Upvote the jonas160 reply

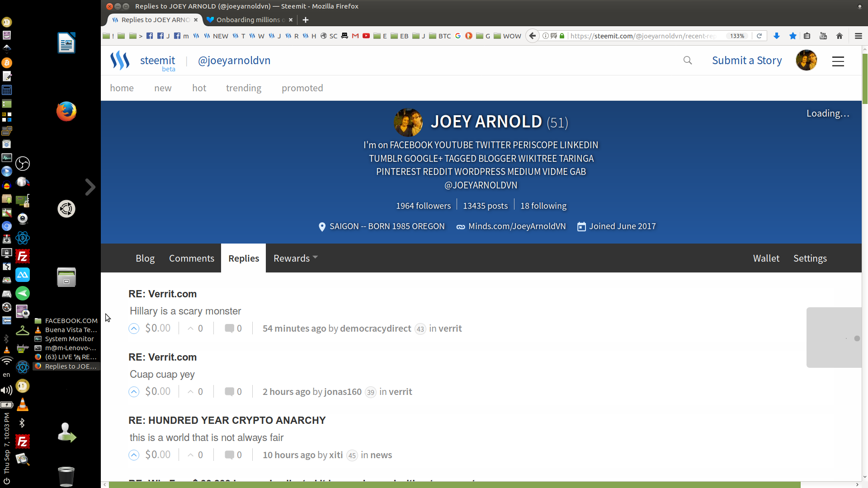tap(134, 392)
